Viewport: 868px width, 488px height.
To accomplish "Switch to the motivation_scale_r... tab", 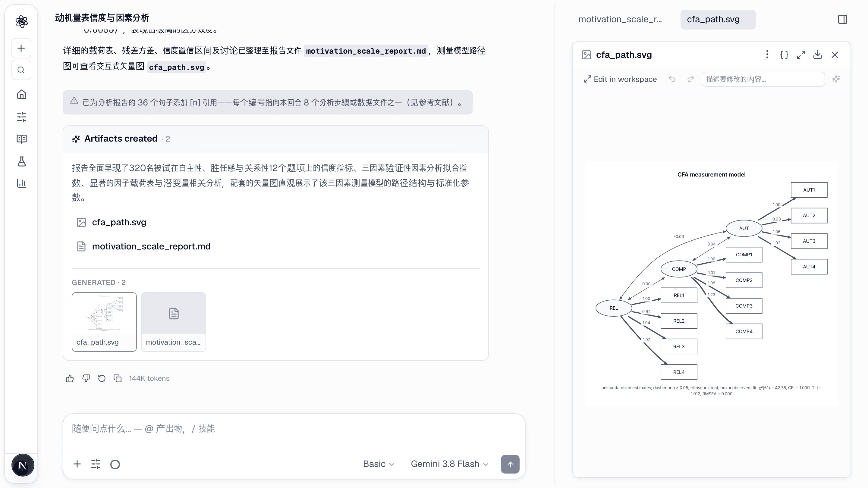I will pos(620,19).
